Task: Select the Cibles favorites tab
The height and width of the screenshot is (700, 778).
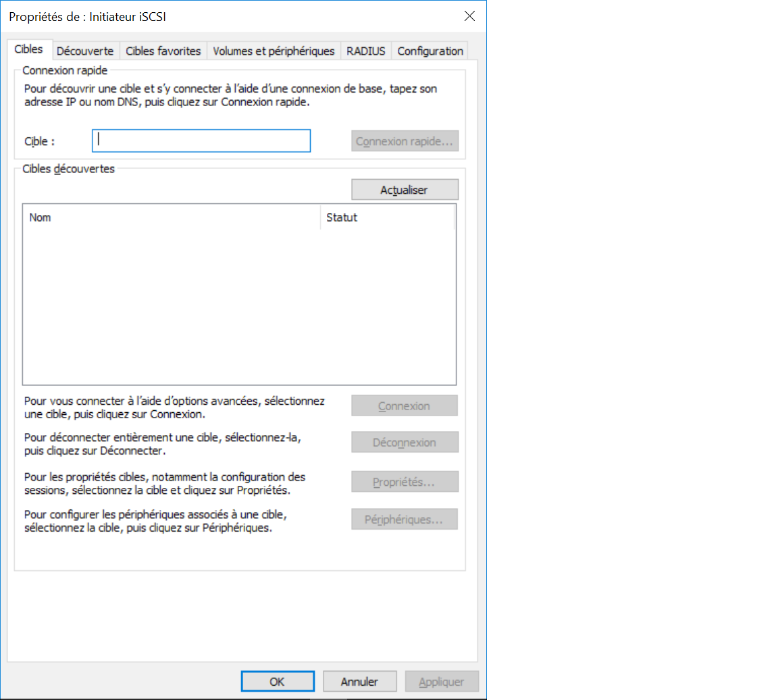Action: click(163, 51)
